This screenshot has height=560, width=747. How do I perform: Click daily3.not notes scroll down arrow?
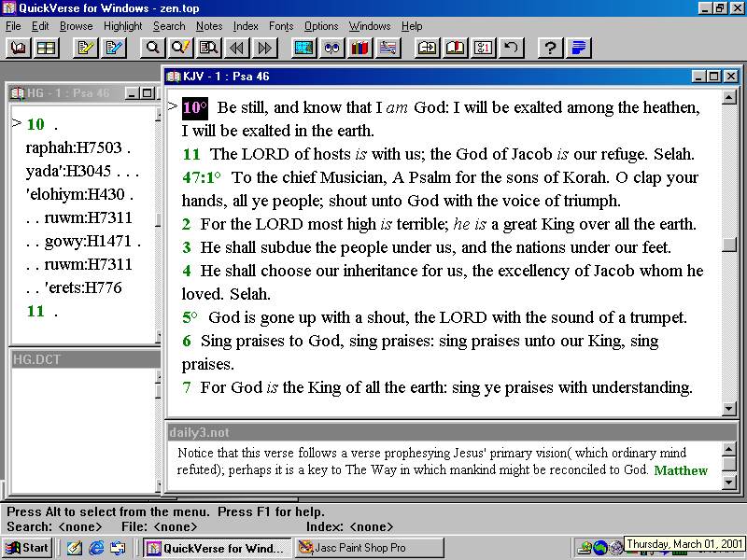coord(729,483)
